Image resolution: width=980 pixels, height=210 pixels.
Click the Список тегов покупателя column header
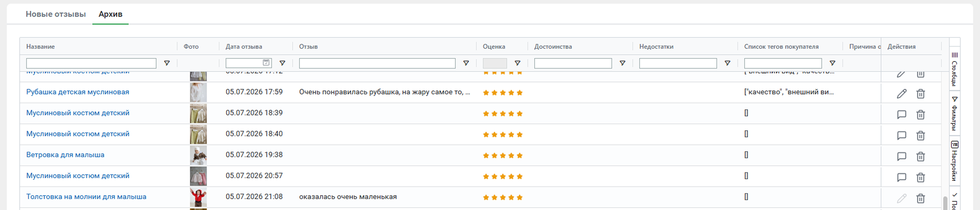(781, 46)
